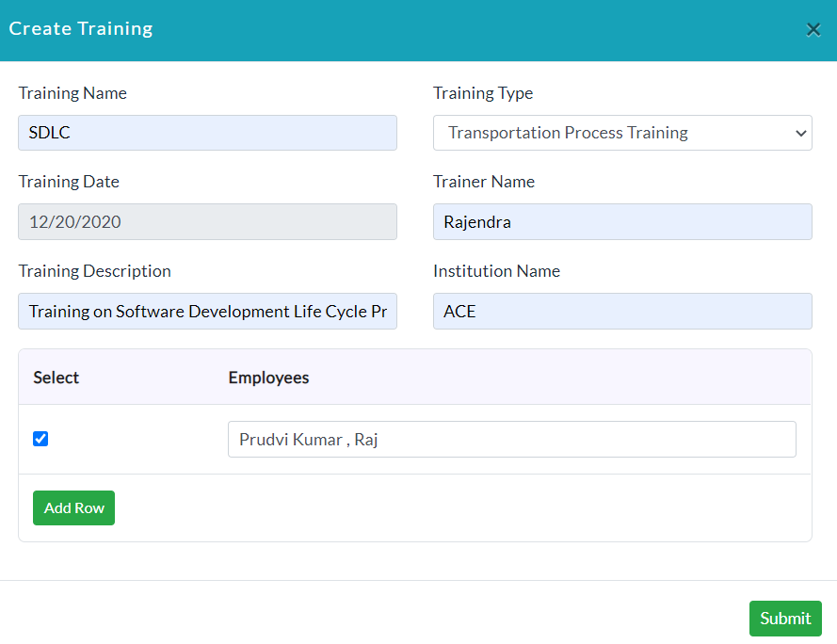Click the Training Name field containing SDLC
Viewport: 837px width, 644px height.
208,133
